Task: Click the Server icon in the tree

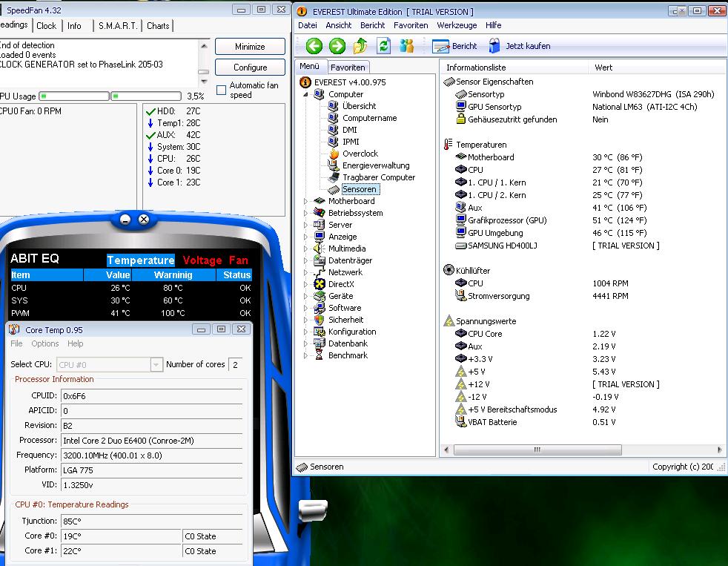Action: point(319,225)
